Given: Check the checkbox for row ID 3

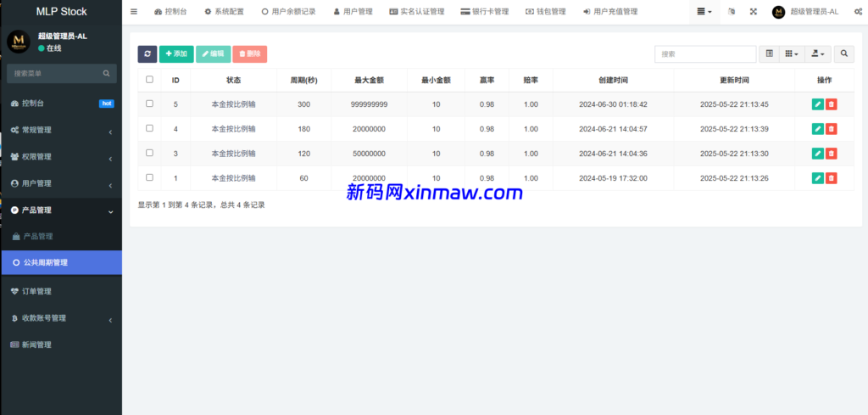Looking at the screenshot, I should [149, 153].
